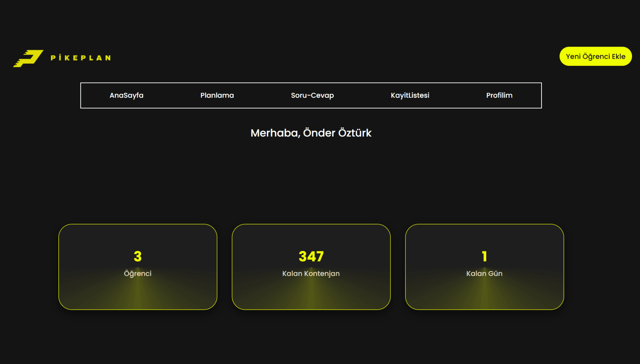This screenshot has height=364, width=640.
Task: Open the Planlama menu item
Action: point(217,95)
